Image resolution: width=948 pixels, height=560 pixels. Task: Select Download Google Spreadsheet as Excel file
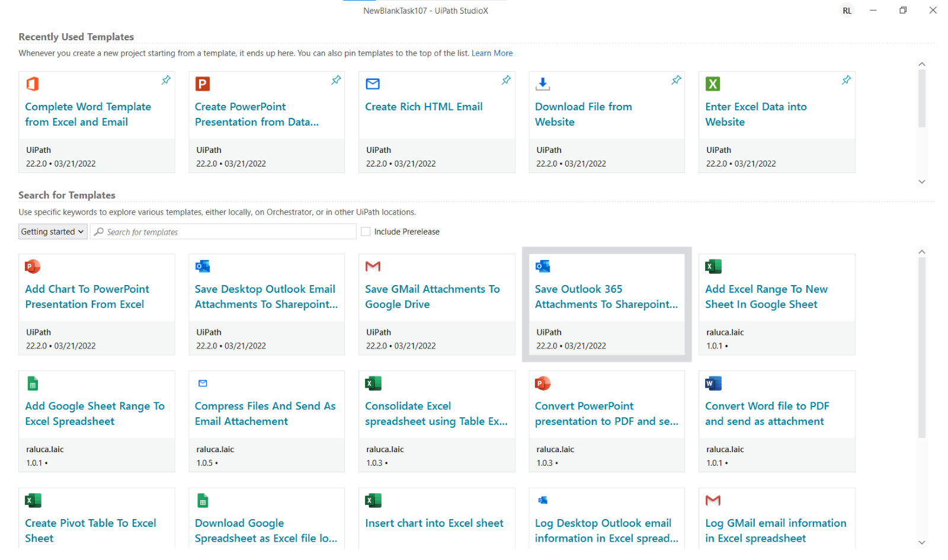pos(266,531)
